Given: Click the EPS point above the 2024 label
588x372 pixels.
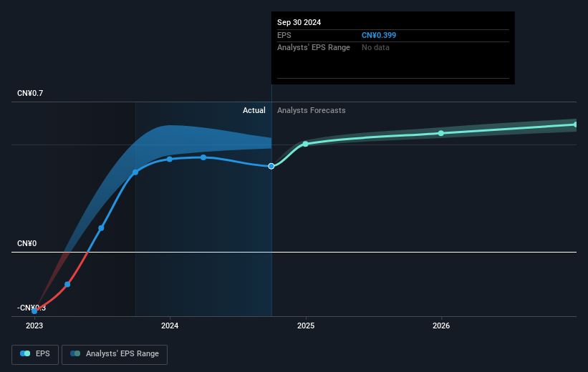Looking at the screenshot, I should click(170, 160).
